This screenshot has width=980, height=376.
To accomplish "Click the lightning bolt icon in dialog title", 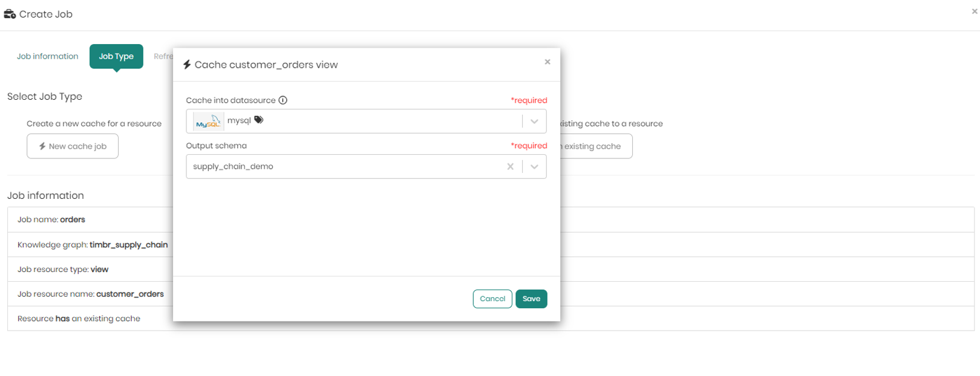I will click(x=188, y=65).
